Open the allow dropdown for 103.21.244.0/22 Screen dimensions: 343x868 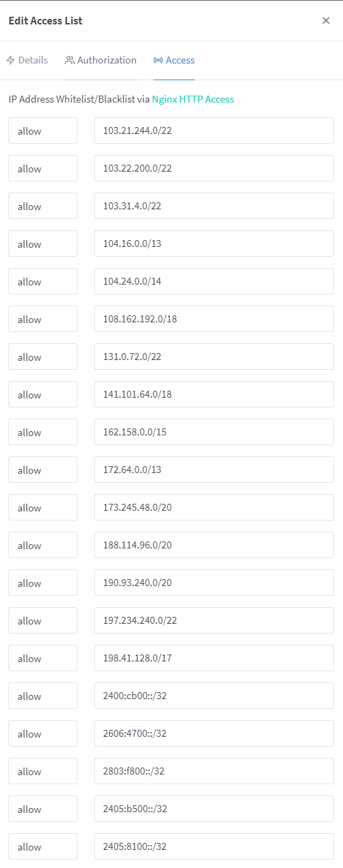coord(43,131)
